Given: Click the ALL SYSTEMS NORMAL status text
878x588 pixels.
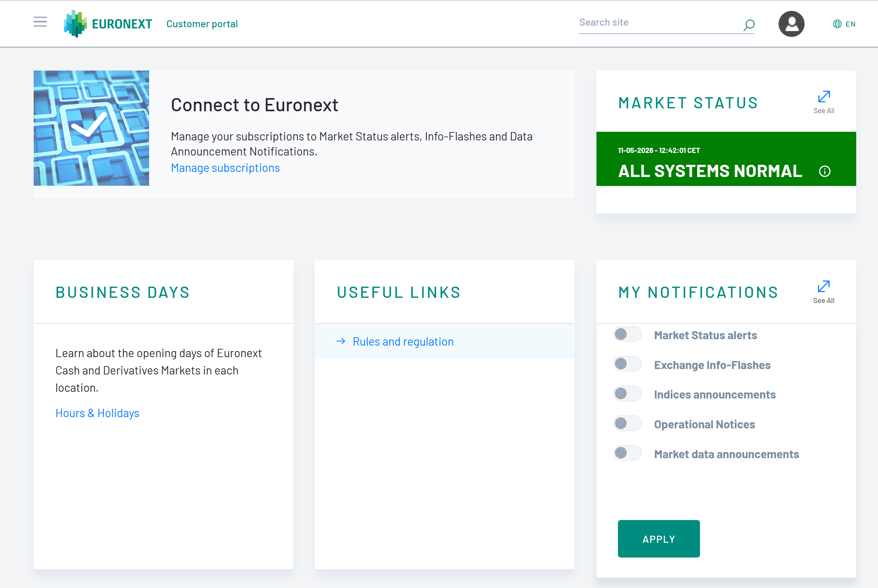Looking at the screenshot, I should click(710, 171).
